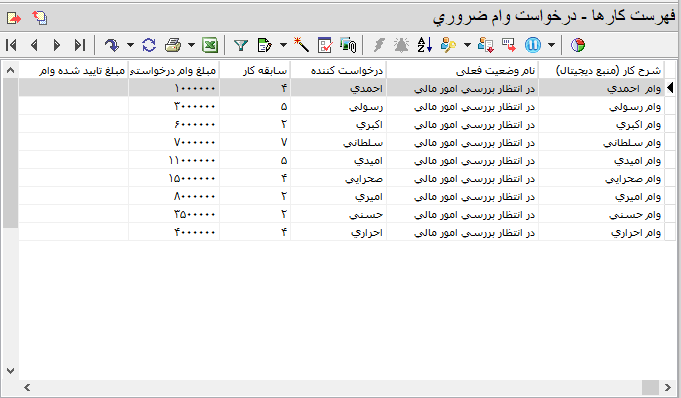Viewport: 681px width, 398px height.
Task: Expand dropdown beside the pause icon
Action: 551,45
